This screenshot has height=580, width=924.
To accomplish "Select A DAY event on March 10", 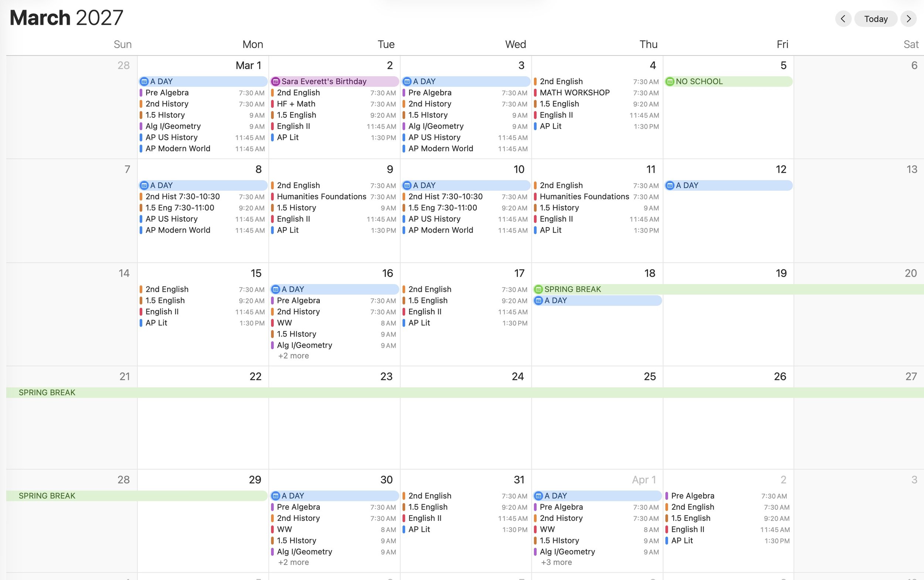I will 466,185.
